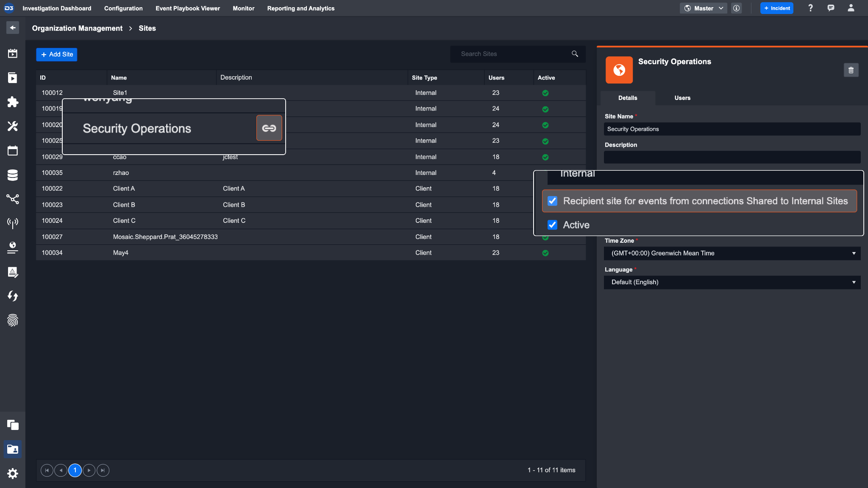Delete site using the trash icon

coord(851,70)
